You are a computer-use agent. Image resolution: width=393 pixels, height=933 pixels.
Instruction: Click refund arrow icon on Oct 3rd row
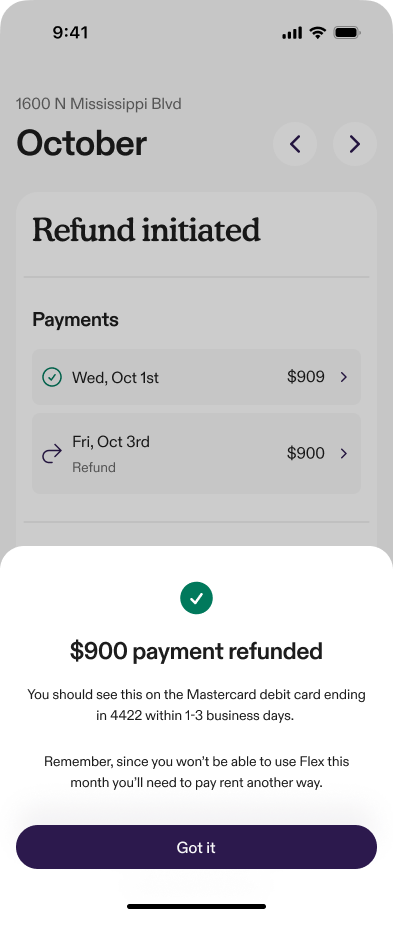pos(52,454)
